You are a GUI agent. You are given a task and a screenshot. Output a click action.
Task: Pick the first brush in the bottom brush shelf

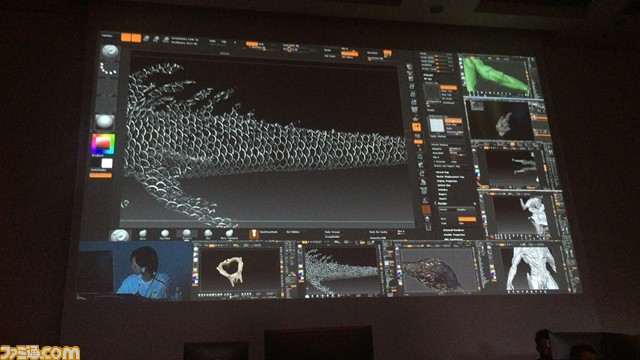(120, 236)
